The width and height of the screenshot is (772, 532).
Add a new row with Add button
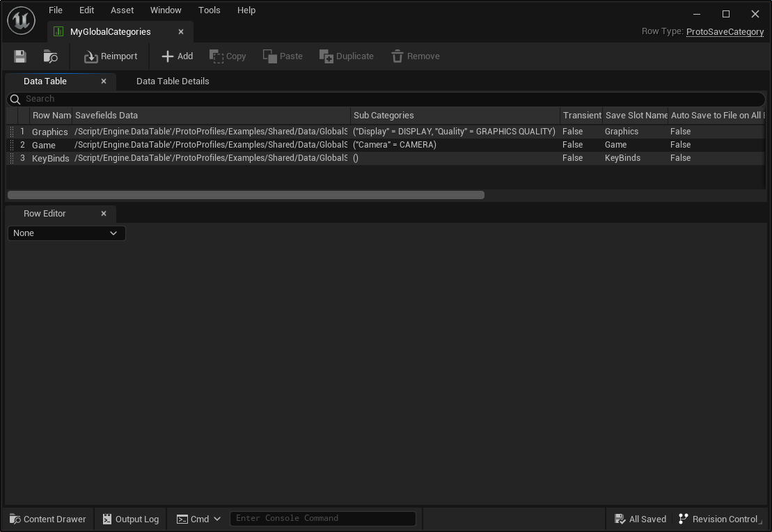[x=177, y=56]
